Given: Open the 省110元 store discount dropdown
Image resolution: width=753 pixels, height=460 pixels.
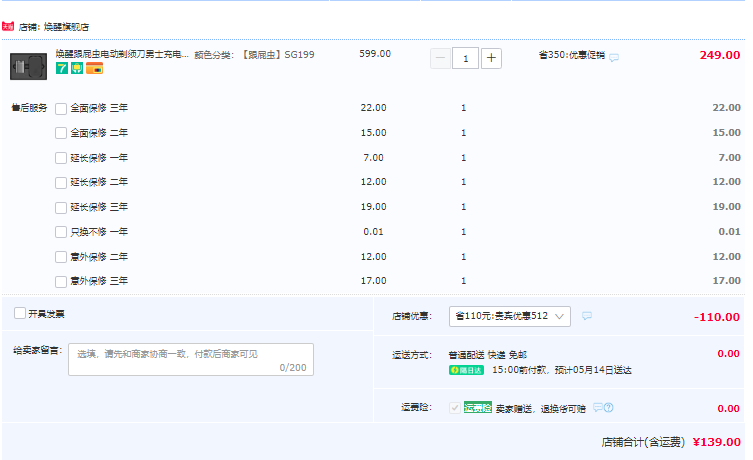Looking at the screenshot, I should [x=510, y=316].
